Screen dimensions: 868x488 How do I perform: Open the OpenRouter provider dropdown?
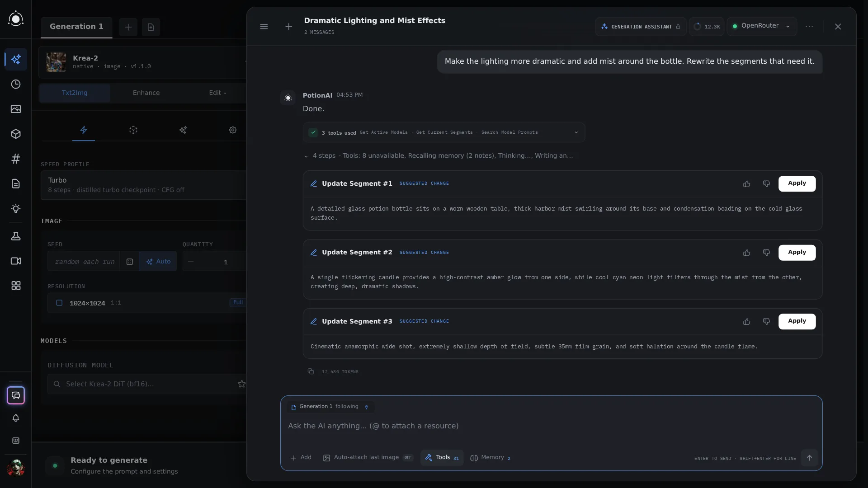[x=762, y=26]
